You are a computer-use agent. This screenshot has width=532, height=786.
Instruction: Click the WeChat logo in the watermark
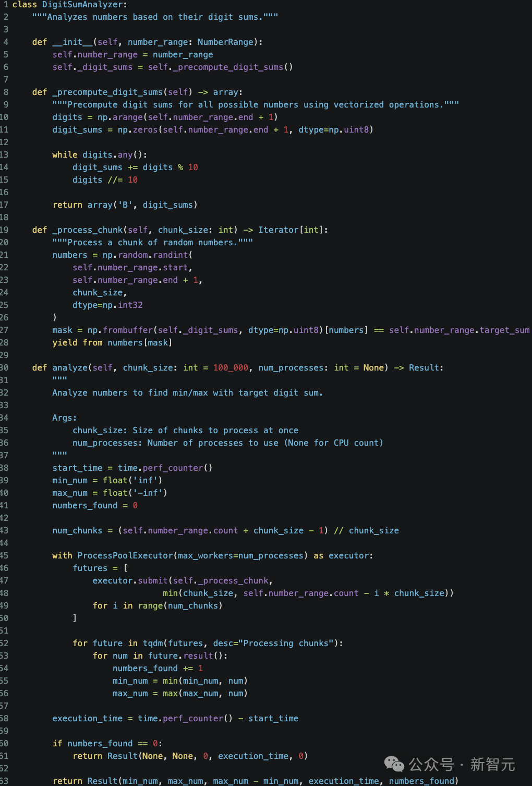pos(394,764)
